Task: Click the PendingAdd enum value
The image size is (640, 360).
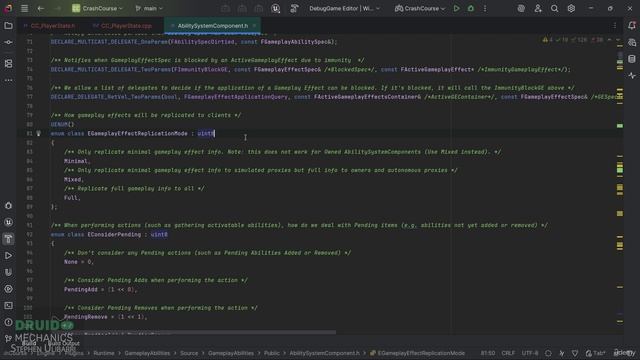Action: 81,289
